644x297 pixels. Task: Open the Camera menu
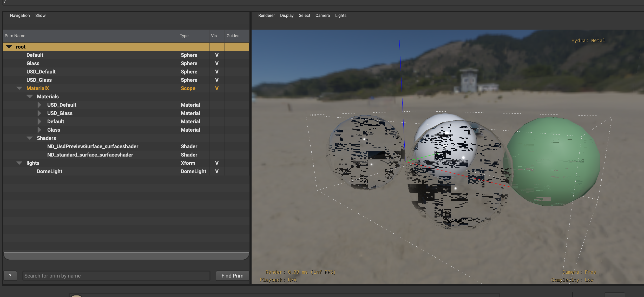pyautogui.click(x=322, y=15)
